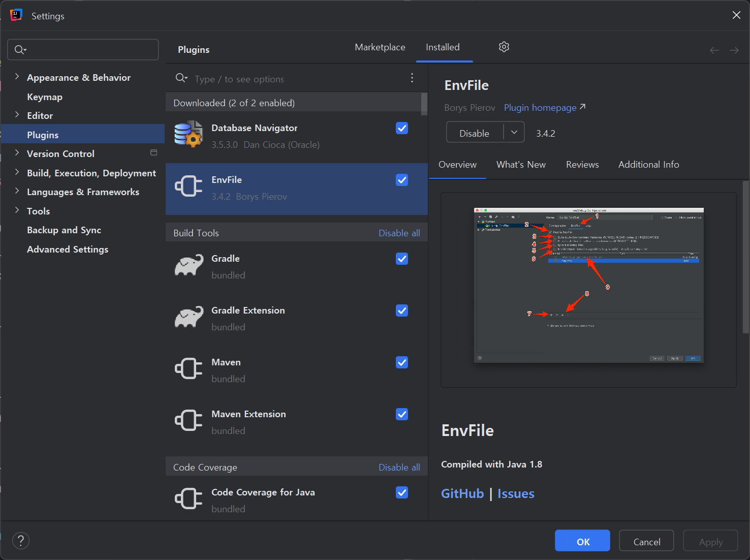
Task: Focus the settings search input field
Action: pyautogui.click(x=83, y=49)
